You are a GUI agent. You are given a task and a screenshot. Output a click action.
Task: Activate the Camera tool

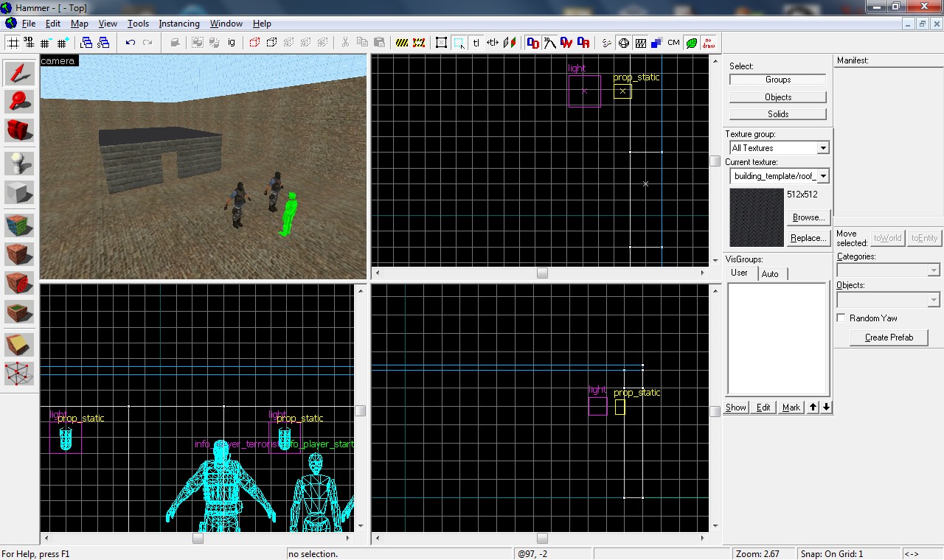pos(18,130)
